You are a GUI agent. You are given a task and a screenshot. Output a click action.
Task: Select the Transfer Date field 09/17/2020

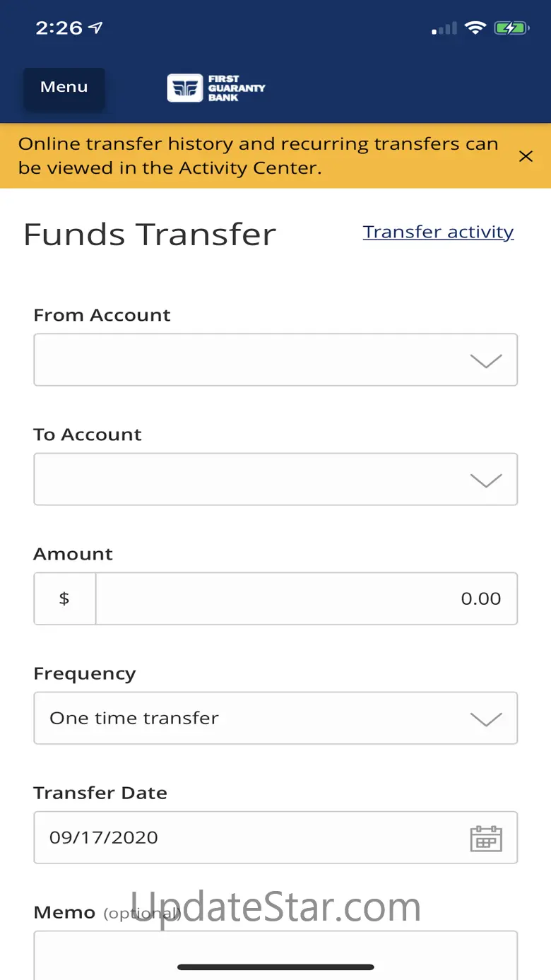pos(275,837)
